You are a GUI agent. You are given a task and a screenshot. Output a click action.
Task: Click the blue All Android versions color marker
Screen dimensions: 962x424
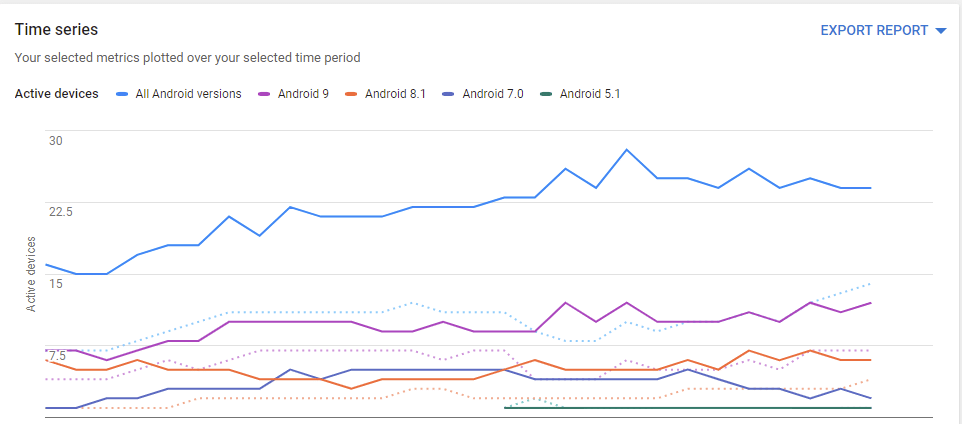pyautogui.click(x=122, y=94)
